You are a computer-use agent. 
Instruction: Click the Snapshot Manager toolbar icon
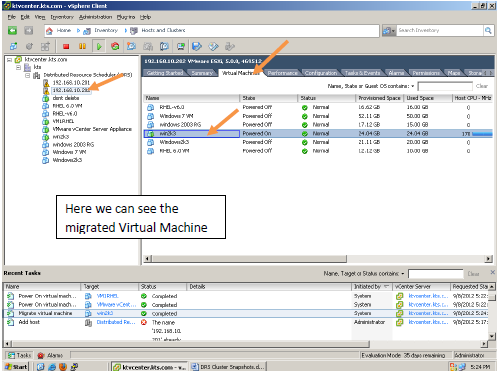click(164, 46)
